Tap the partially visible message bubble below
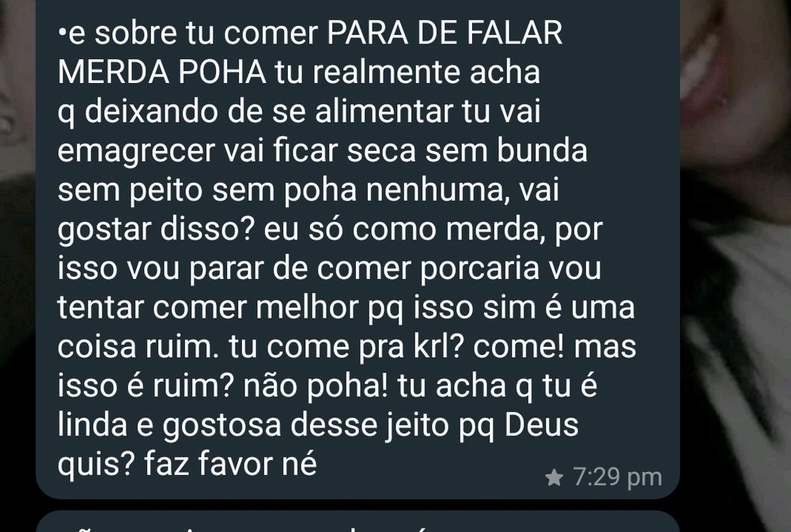The width and height of the screenshot is (791, 532). (358, 522)
